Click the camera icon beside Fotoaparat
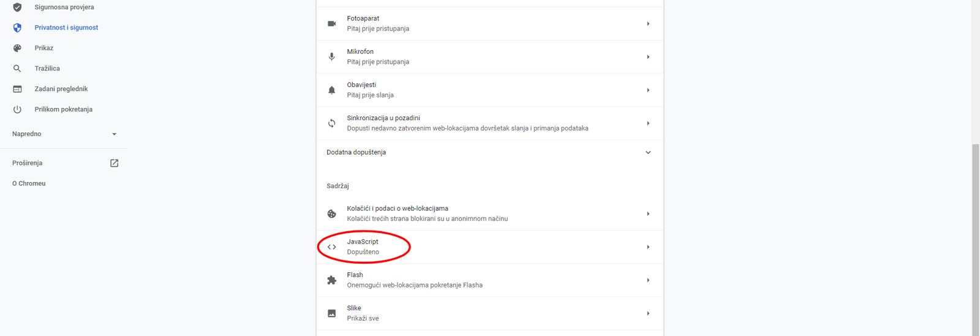This screenshot has height=336, width=980. [331, 24]
